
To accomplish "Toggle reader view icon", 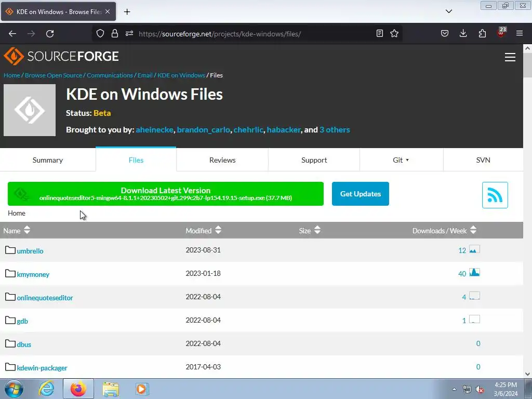I will 380,34.
